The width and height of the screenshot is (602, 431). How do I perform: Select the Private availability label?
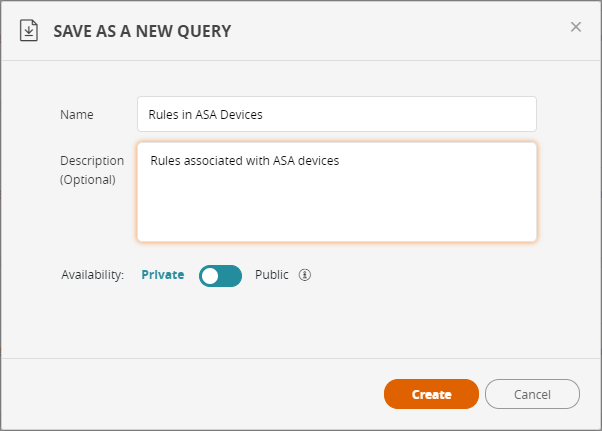[x=162, y=275]
